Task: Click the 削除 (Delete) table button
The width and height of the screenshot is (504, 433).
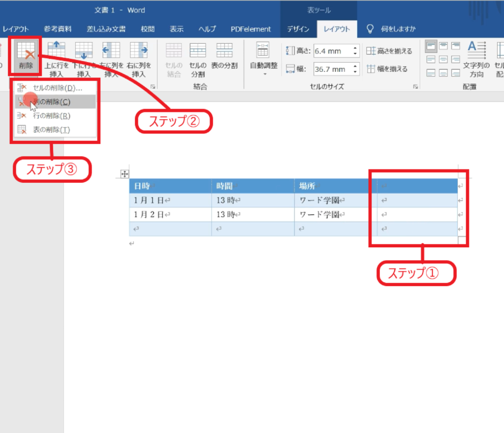Action: (x=26, y=57)
